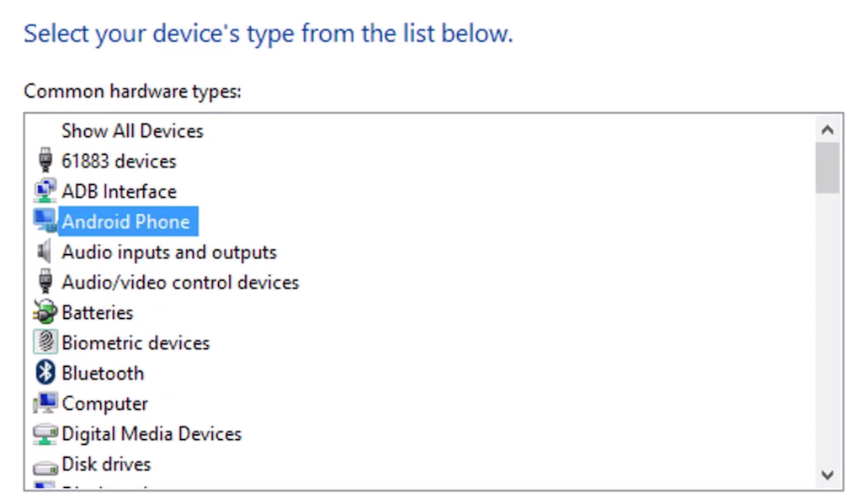862x504 pixels.
Task: Click the scrollbar up arrow
Action: coord(827,130)
